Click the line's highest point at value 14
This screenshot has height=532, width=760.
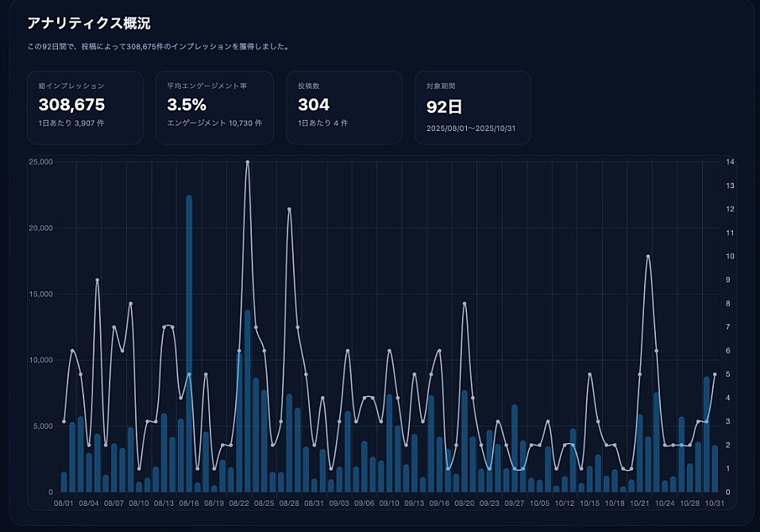click(248, 162)
